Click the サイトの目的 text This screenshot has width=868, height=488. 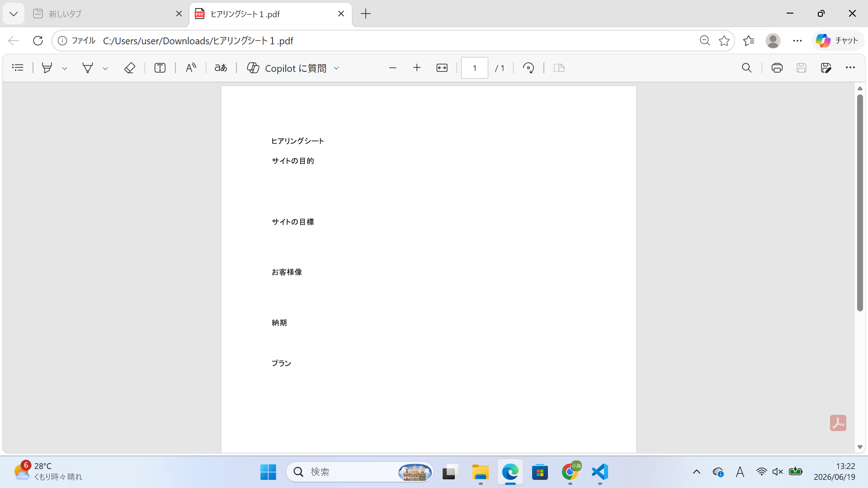(x=292, y=161)
